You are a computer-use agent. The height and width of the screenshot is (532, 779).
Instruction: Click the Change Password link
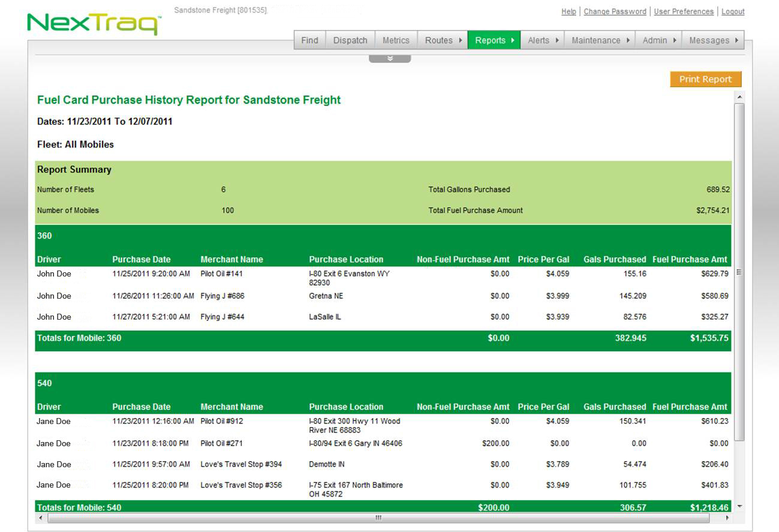(615, 11)
